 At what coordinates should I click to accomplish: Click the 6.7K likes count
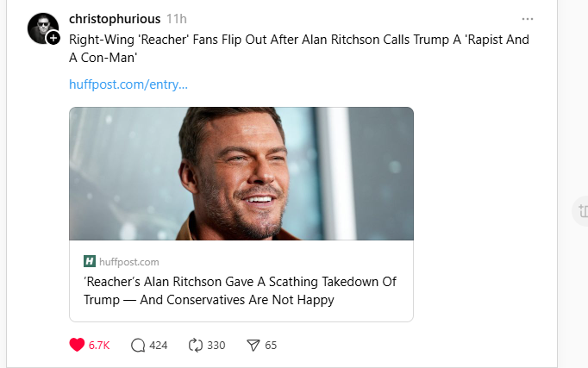pos(99,345)
